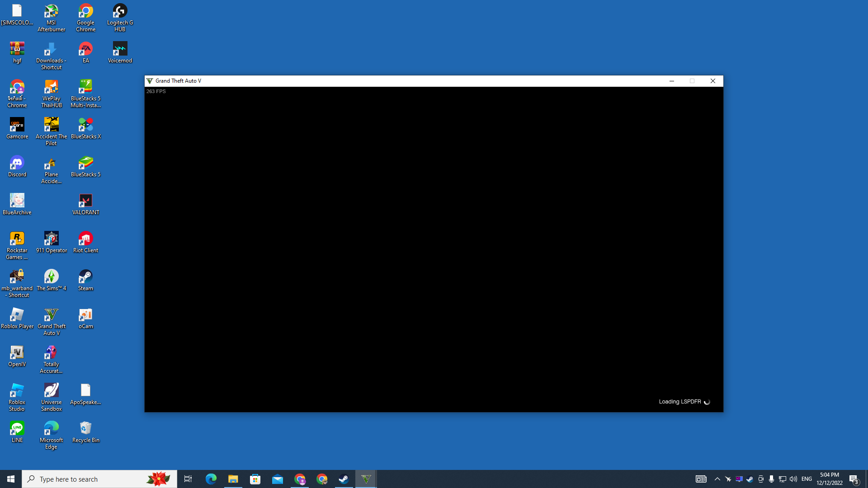868x488 pixels.
Task: Click the Grand Theft Auto V desktop icon
Action: pos(51,321)
